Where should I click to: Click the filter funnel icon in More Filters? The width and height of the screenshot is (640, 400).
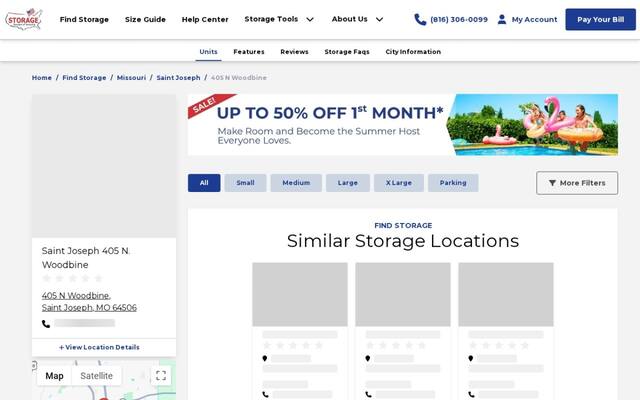pos(552,183)
